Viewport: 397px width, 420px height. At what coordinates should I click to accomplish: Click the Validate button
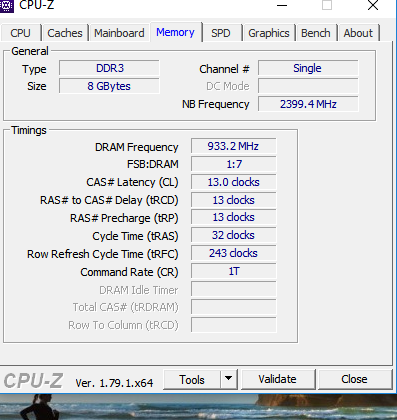(277, 379)
